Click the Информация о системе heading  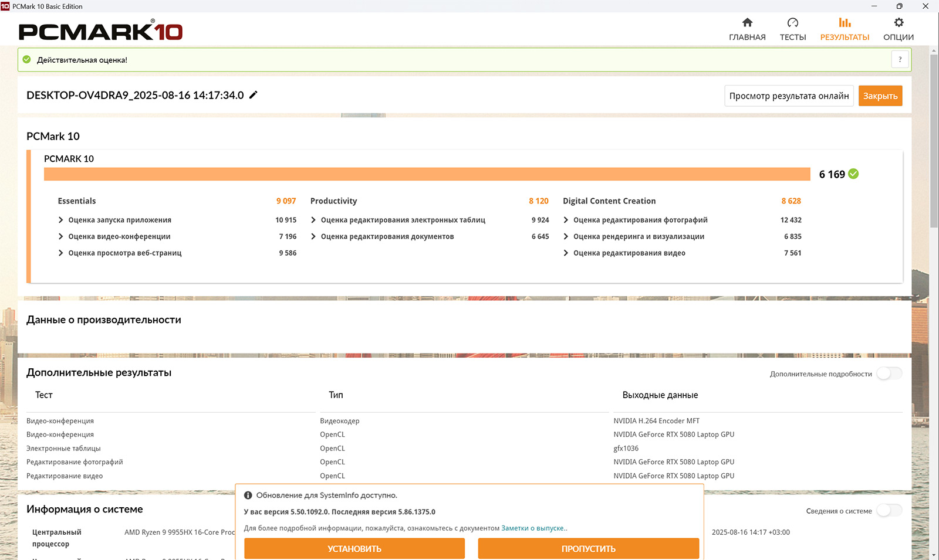85,509
